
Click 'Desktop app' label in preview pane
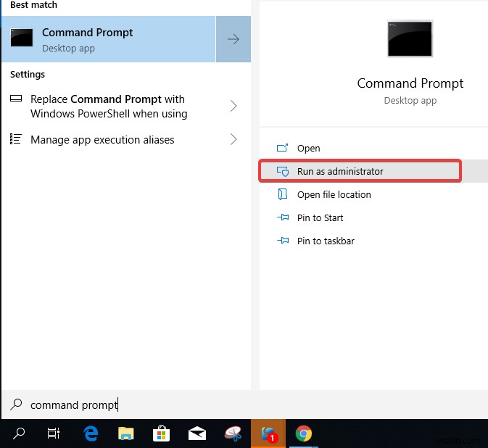(410, 101)
